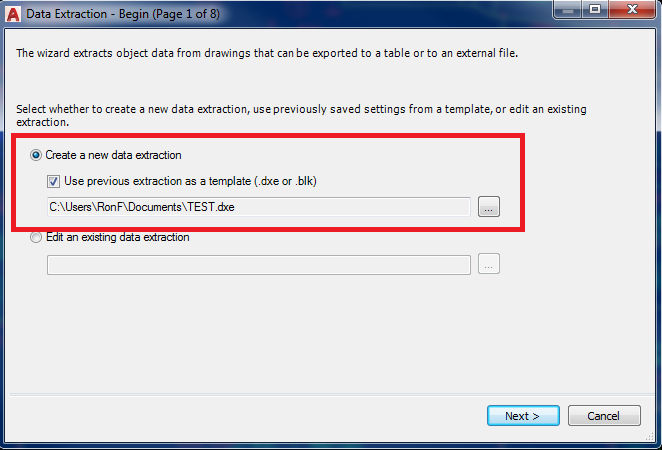Click the AutoCAD logo in title bar
Viewport: 662px width, 450px height.
tap(13, 14)
